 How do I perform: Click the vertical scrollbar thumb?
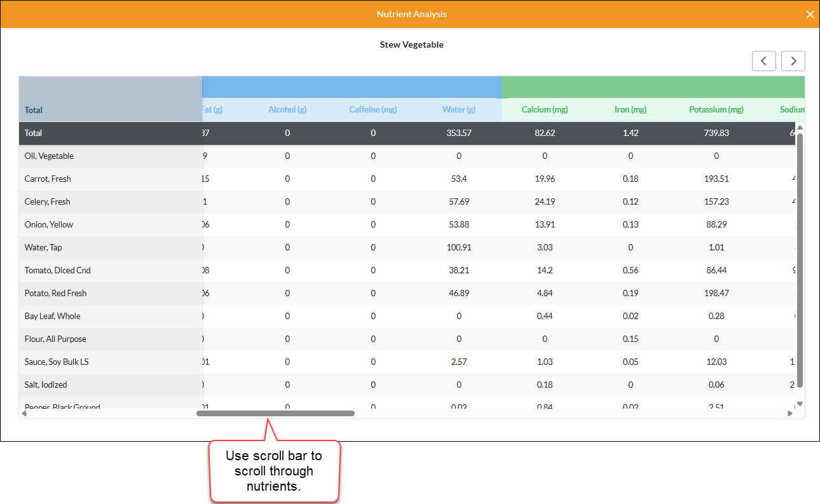pyautogui.click(x=800, y=260)
